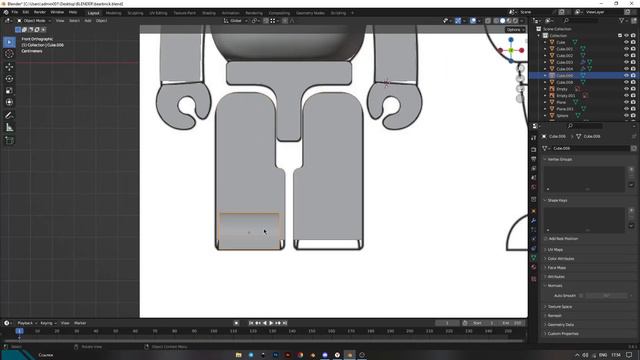Jump to the timeline end frame
The height and width of the screenshot is (360, 640).
tap(285, 323)
